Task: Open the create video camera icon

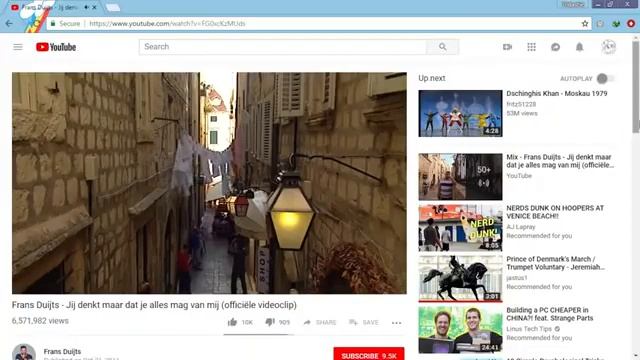Action: pyautogui.click(x=507, y=47)
